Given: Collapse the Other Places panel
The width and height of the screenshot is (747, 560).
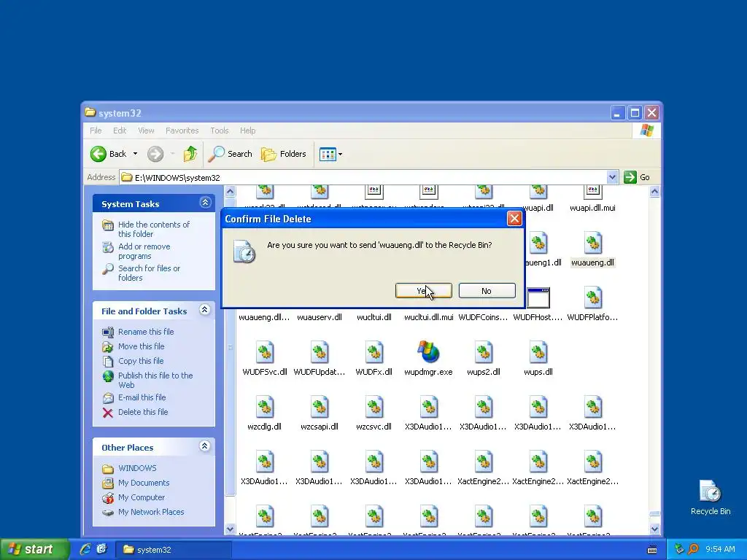Looking at the screenshot, I should pos(205,446).
